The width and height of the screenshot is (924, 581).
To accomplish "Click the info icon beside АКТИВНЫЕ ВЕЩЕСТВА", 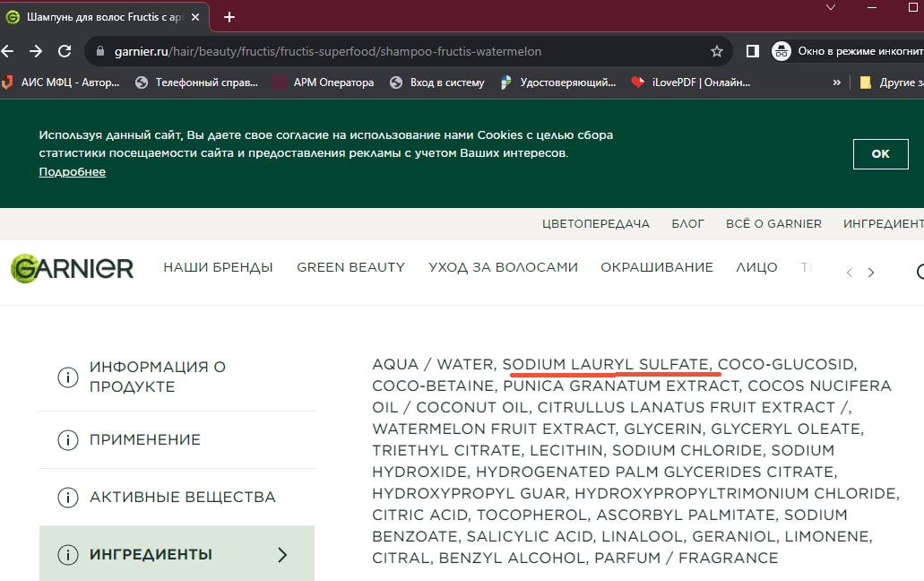I will (68, 498).
